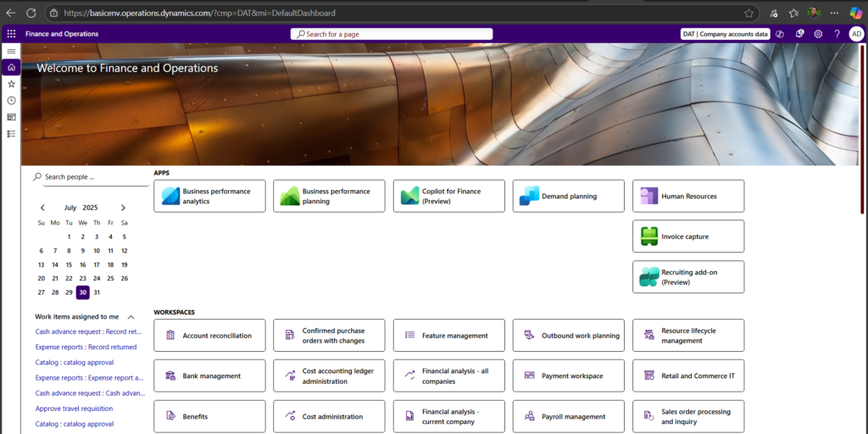Open Favorites star in sidebar
This screenshot has width=868, height=434.
[x=11, y=84]
